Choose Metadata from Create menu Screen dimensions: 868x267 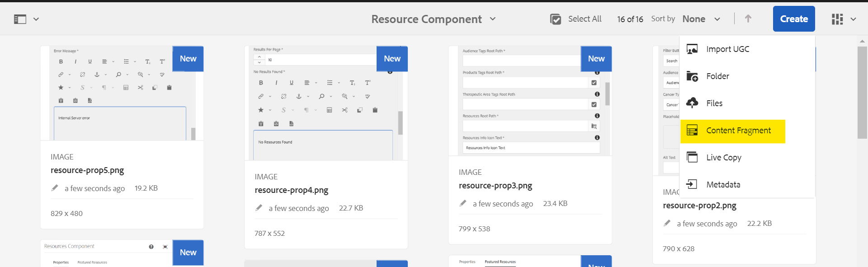coord(747,184)
